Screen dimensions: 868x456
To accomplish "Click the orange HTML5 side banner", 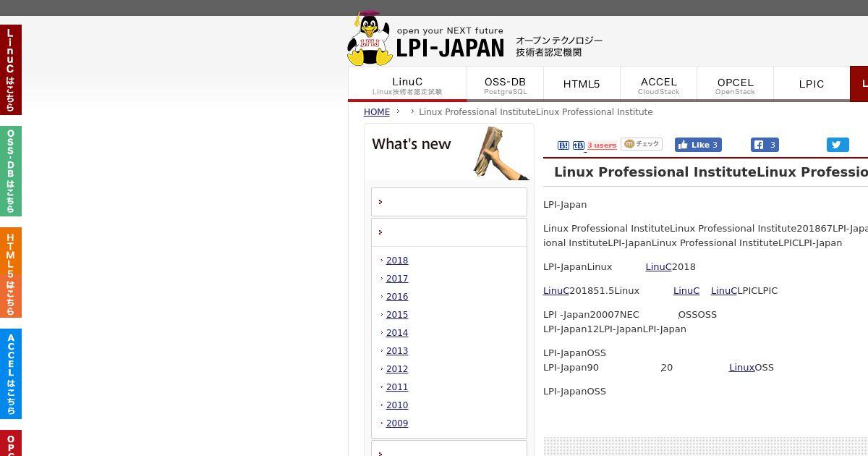I will click(x=11, y=272).
